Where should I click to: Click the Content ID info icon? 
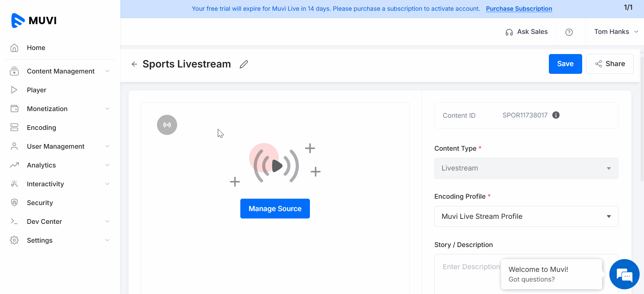click(x=556, y=115)
